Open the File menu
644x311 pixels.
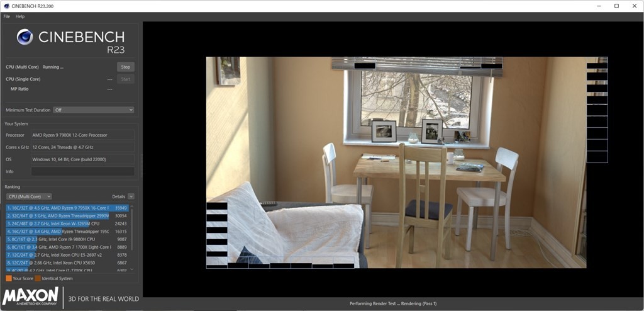pos(7,16)
